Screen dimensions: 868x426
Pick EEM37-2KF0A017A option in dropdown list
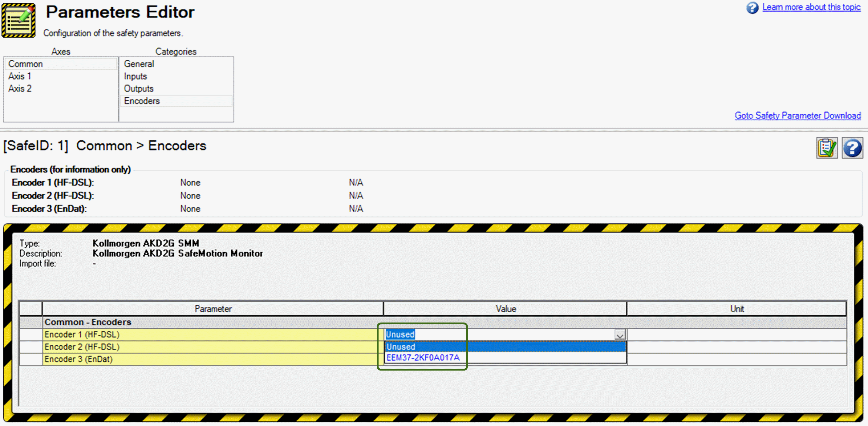(505, 358)
